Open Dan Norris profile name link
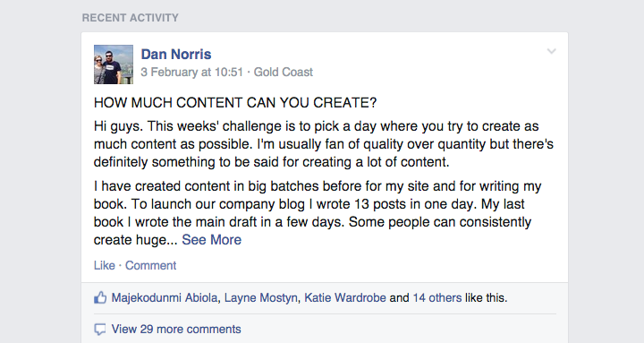 coord(176,54)
